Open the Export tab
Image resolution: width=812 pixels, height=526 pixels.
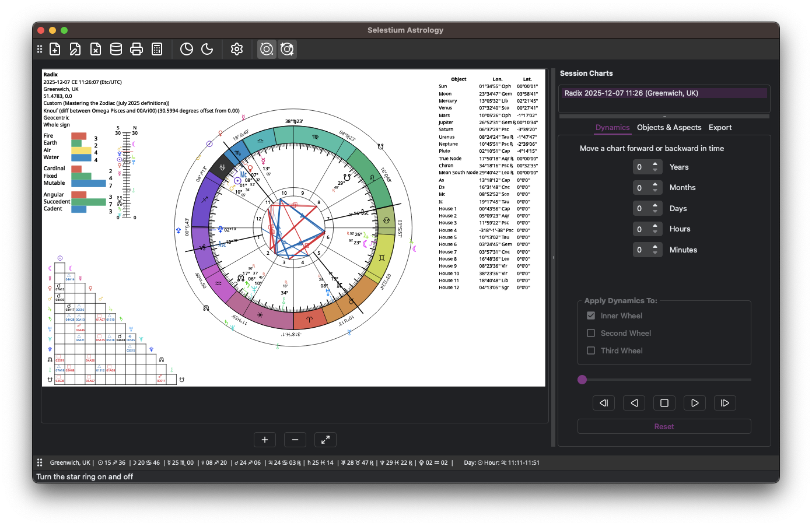(x=720, y=128)
